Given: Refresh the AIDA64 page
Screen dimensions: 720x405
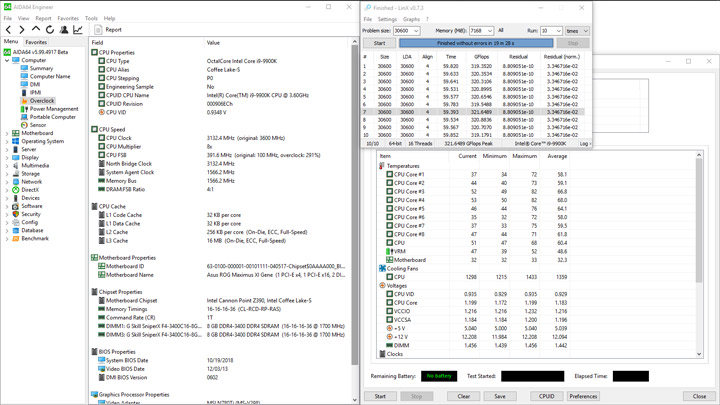Looking at the screenshot, I should [50, 29].
